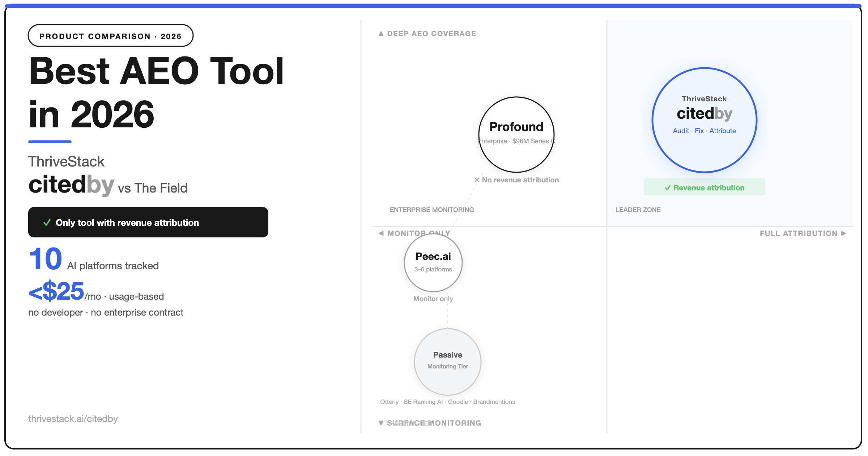Click the left triangle before MONITOR ONLY
The height and width of the screenshot is (456, 868).
click(381, 233)
